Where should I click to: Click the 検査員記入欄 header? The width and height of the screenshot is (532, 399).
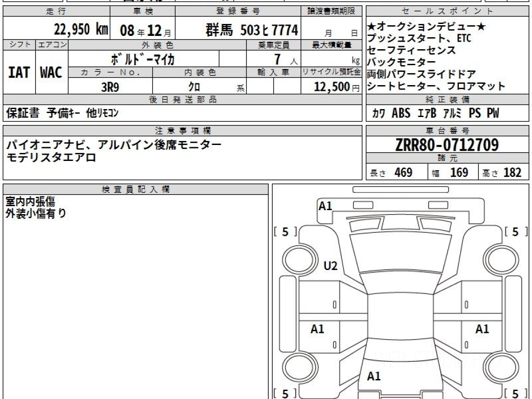click(x=136, y=189)
